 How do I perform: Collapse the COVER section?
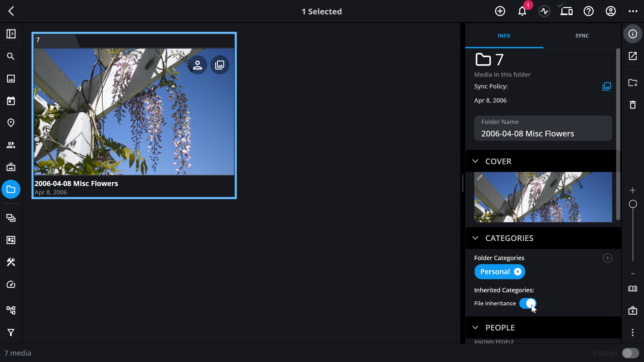click(x=475, y=161)
